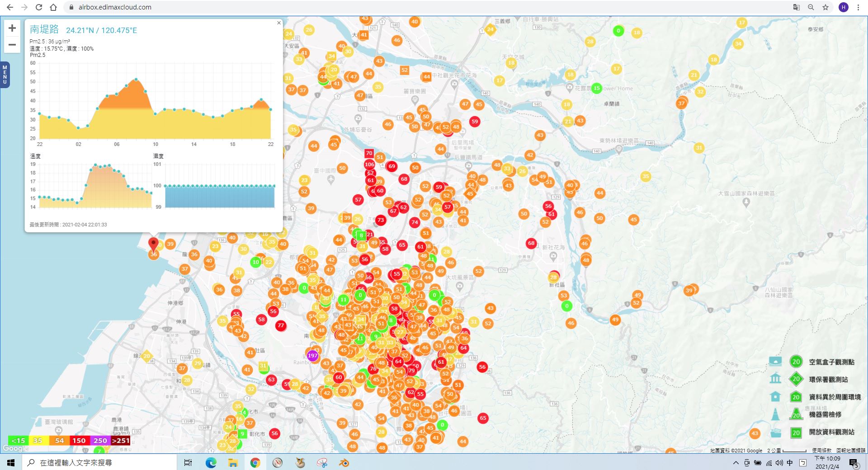Bookmark this page with the star
Screen dimensions: 868x470
coord(826,7)
